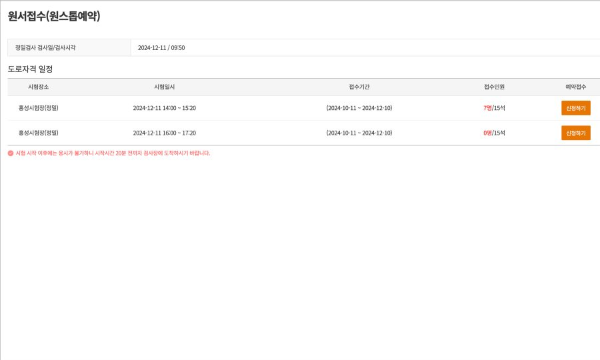Click the 2024-12-11 16:00 ~ 17:20 cell
This screenshot has width=600, height=360.
tap(164, 133)
